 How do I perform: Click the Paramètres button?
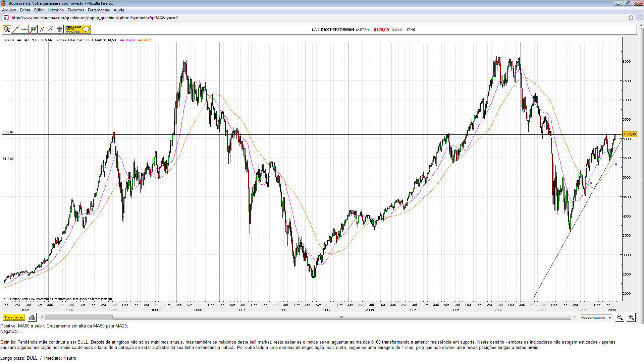click(x=14, y=317)
